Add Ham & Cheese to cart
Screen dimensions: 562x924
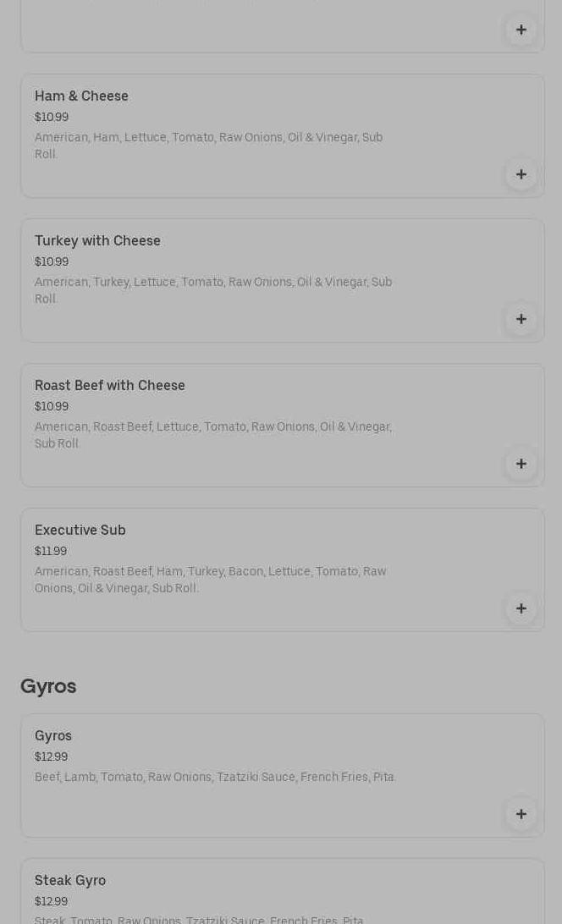[521, 174]
